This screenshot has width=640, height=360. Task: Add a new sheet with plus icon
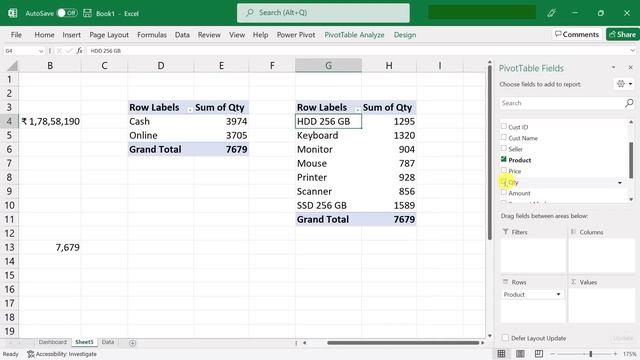click(132, 343)
